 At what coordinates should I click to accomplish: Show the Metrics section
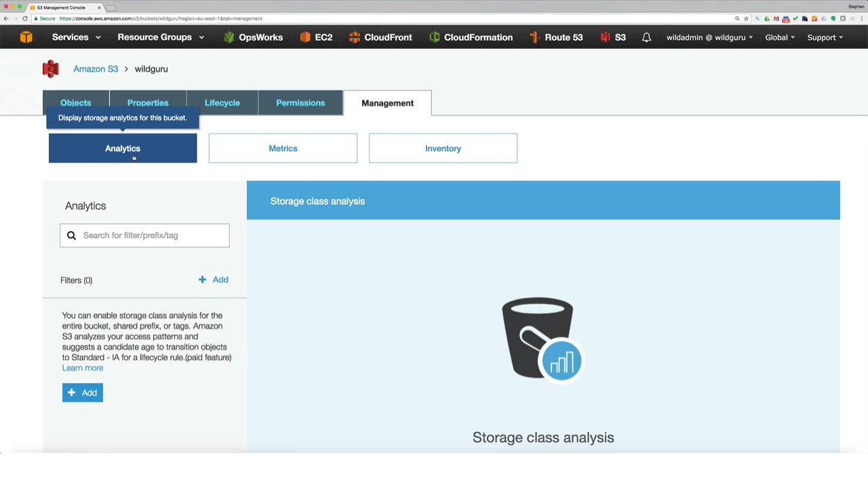283,148
